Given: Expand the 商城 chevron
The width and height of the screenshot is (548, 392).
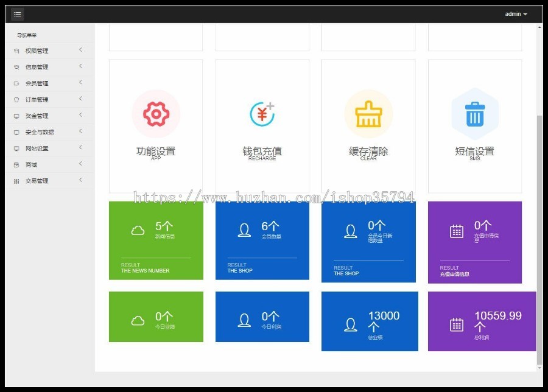Looking at the screenshot, I should pyautogui.click(x=81, y=164).
